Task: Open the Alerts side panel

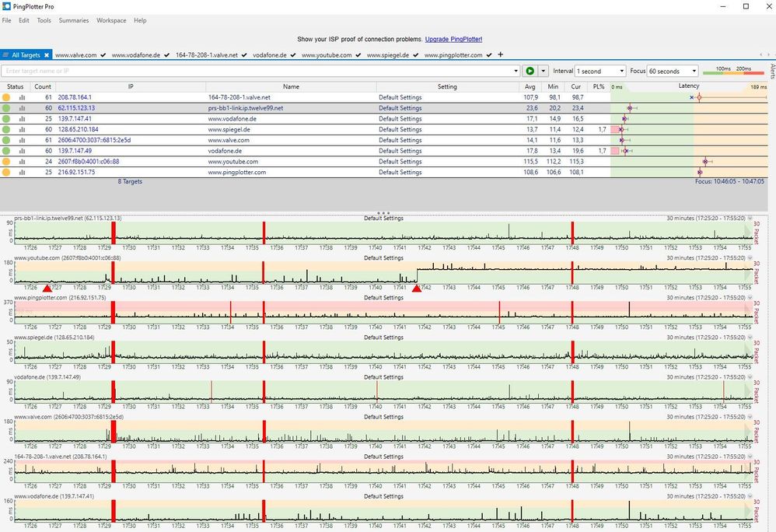Action: click(x=771, y=72)
